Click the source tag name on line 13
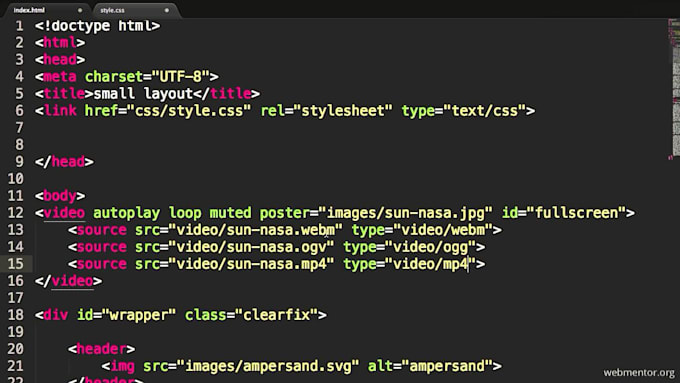Image resolution: width=680 pixels, height=383 pixels. [101, 230]
